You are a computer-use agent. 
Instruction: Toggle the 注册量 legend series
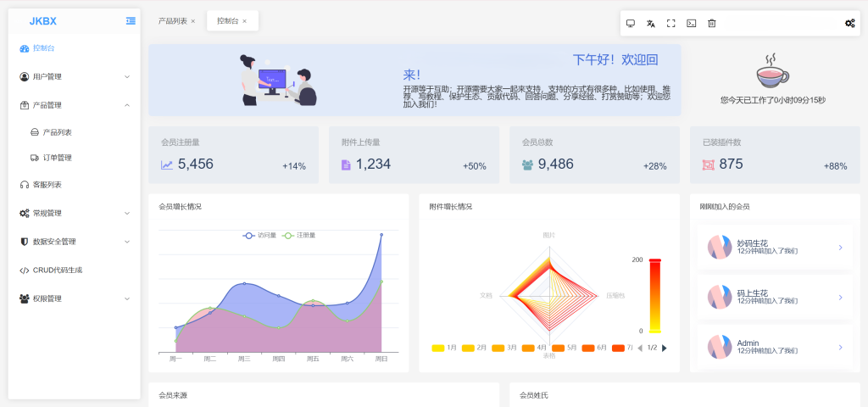tap(299, 236)
